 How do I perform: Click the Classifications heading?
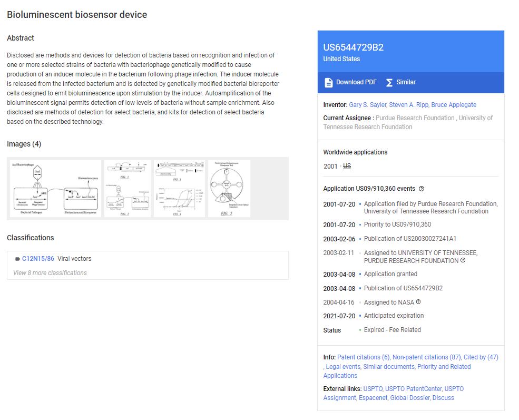31,238
